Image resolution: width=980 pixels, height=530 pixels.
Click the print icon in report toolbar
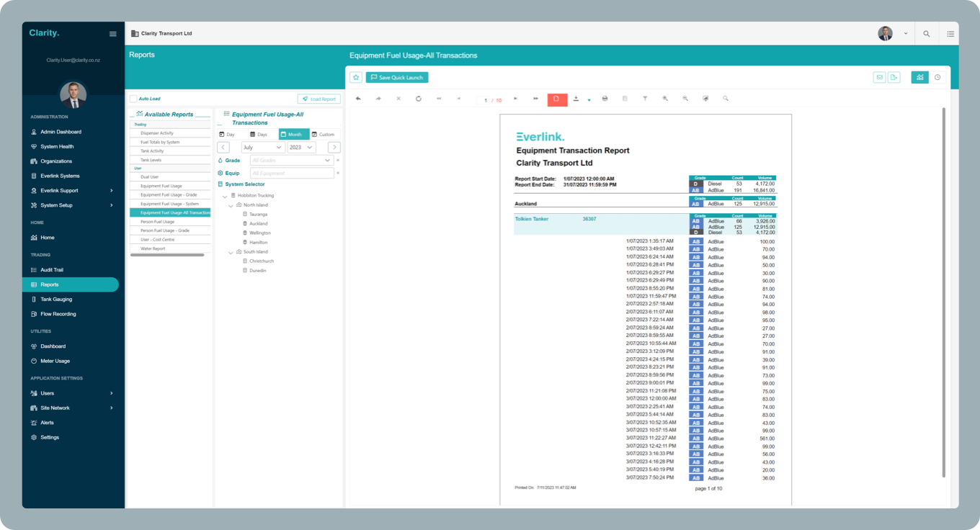pos(605,99)
